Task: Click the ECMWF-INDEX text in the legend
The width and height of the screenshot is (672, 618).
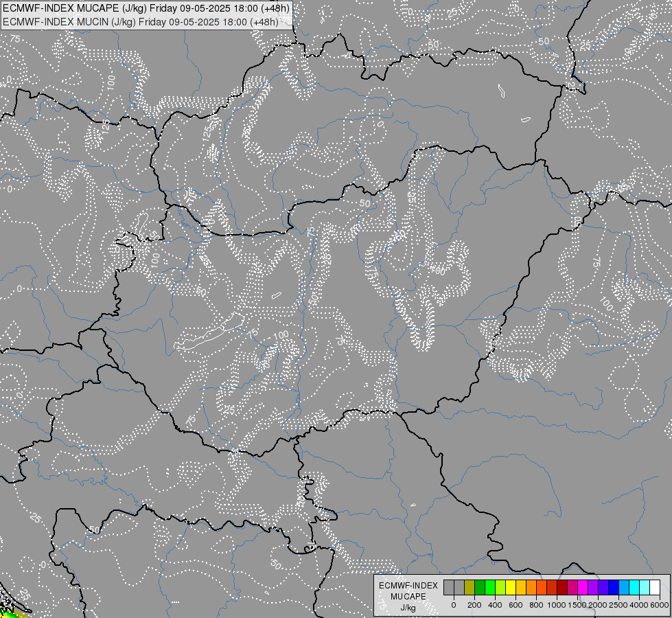Action: (408, 586)
